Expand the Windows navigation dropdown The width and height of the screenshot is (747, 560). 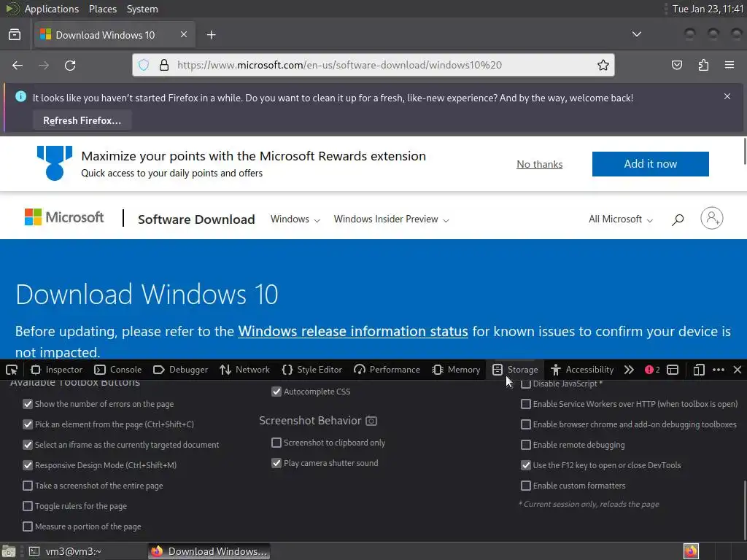pos(295,219)
